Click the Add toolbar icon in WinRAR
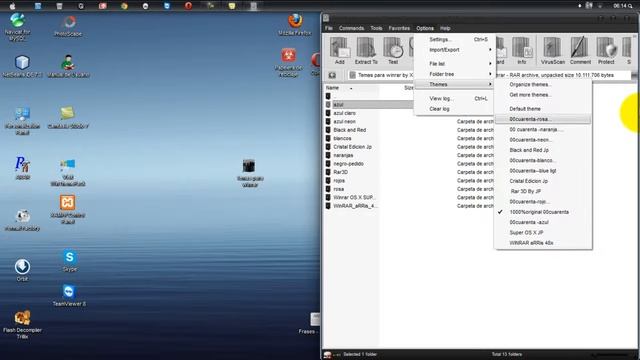 [x=340, y=50]
